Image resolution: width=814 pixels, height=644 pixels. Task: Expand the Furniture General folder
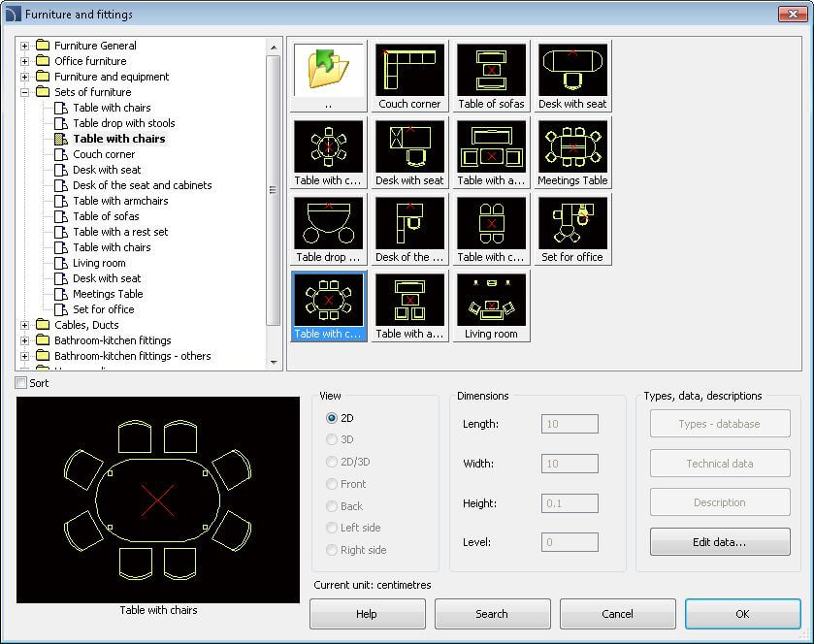[x=25, y=46]
